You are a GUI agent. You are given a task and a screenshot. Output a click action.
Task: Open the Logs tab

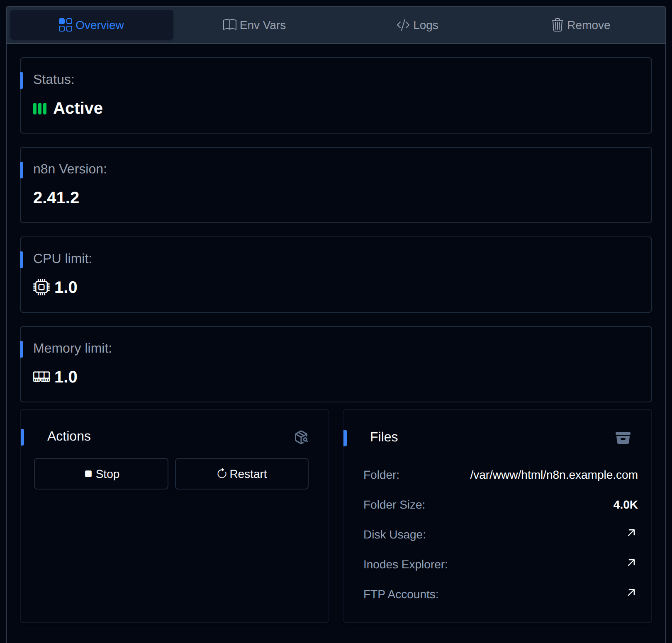(x=417, y=25)
